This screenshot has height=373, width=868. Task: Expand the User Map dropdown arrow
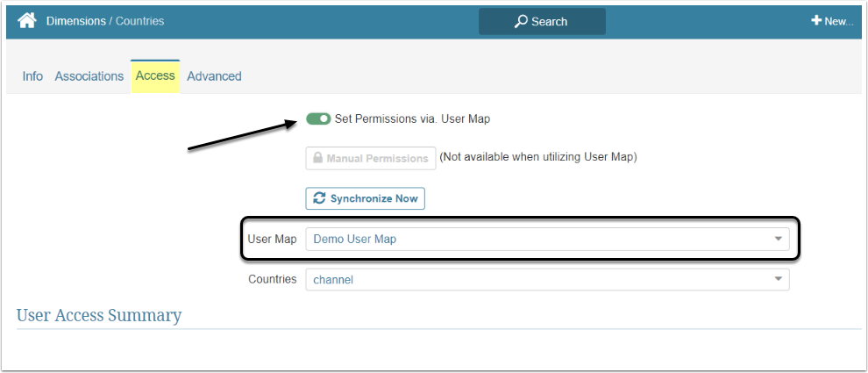(778, 239)
